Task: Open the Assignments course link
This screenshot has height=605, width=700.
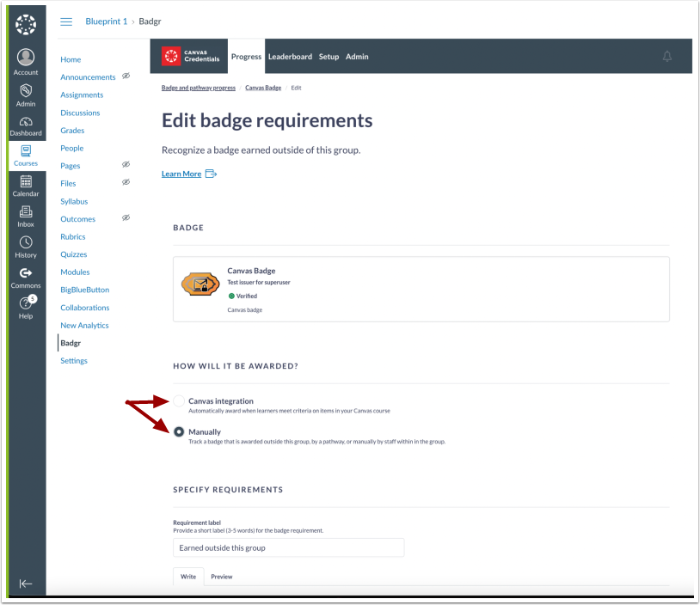Action: click(x=82, y=95)
